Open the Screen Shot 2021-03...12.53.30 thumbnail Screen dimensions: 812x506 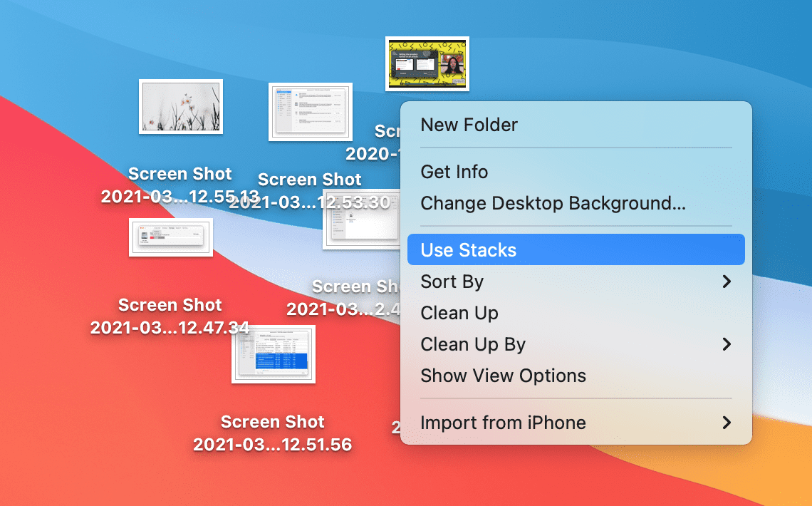click(x=310, y=112)
